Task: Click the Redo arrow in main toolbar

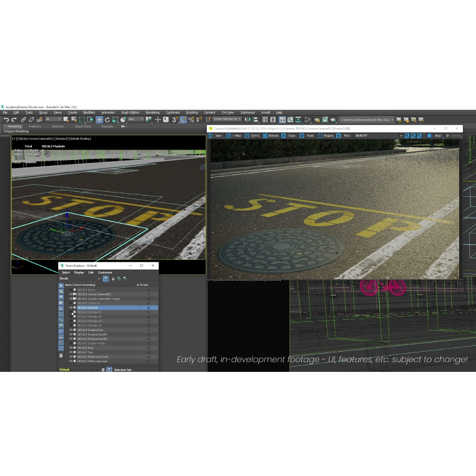Action: 14,119
